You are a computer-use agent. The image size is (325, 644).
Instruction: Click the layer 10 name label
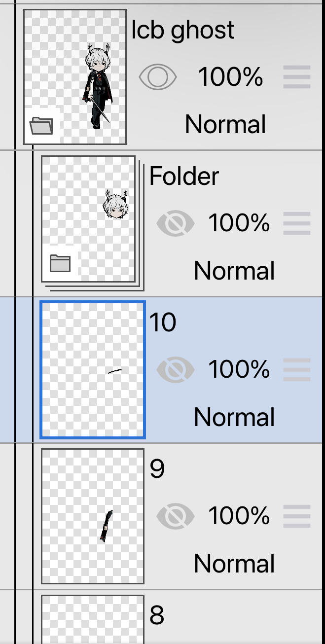click(x=163, y=322)
